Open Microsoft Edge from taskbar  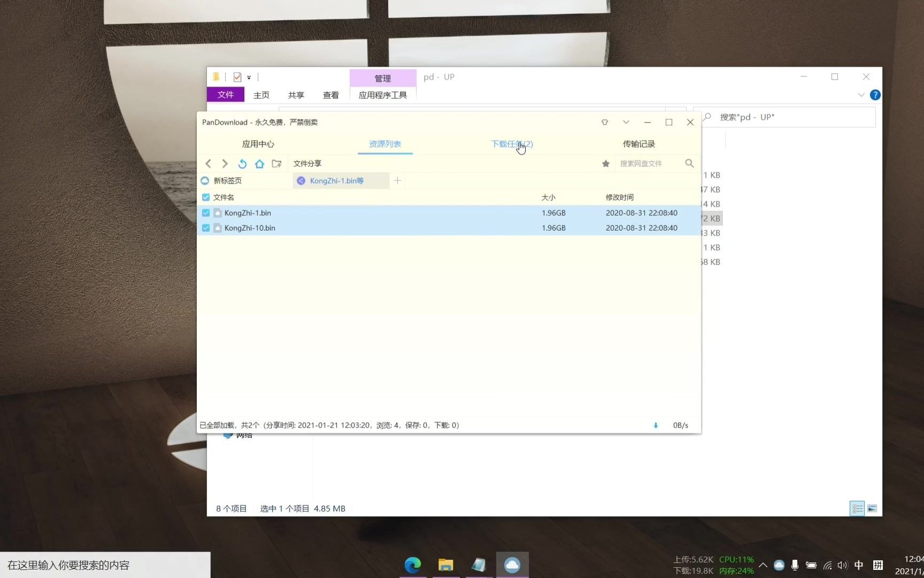point(413,565)
